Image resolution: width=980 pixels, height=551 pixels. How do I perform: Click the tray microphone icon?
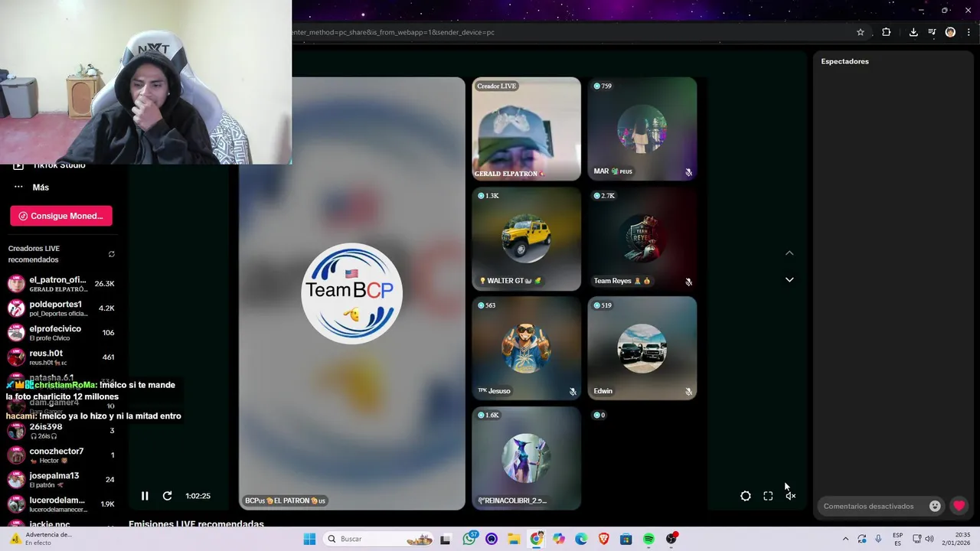[x=878, y=539]
